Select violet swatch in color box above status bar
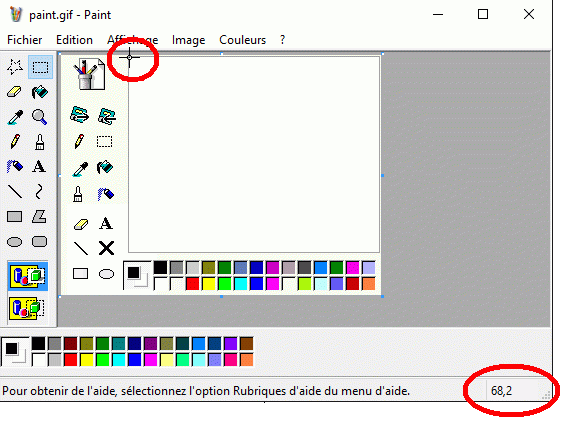Screen dimensions: 575x423 tap(231, 344)
